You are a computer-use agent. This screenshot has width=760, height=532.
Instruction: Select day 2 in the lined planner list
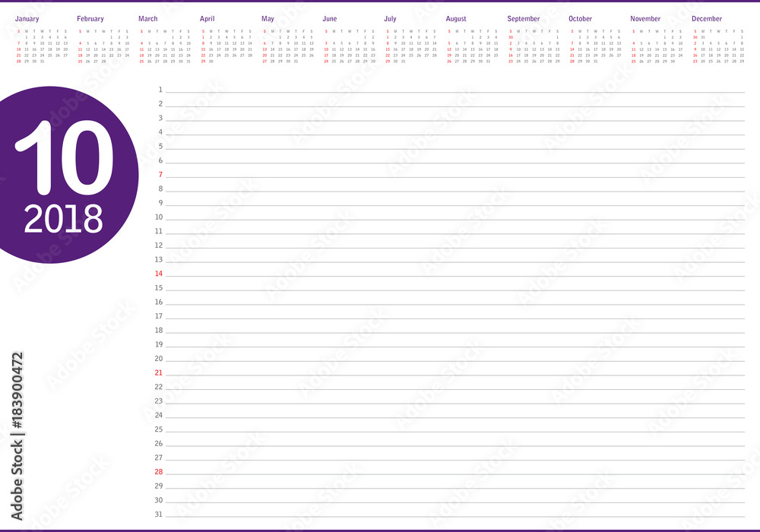point(160,103)
